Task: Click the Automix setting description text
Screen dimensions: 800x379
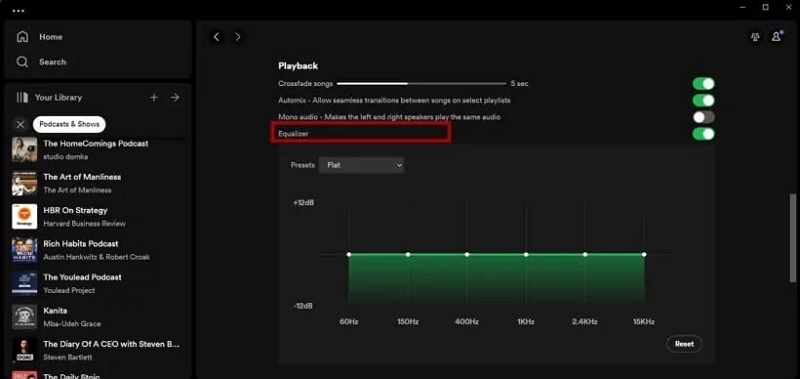Action: tap(394, 100)
